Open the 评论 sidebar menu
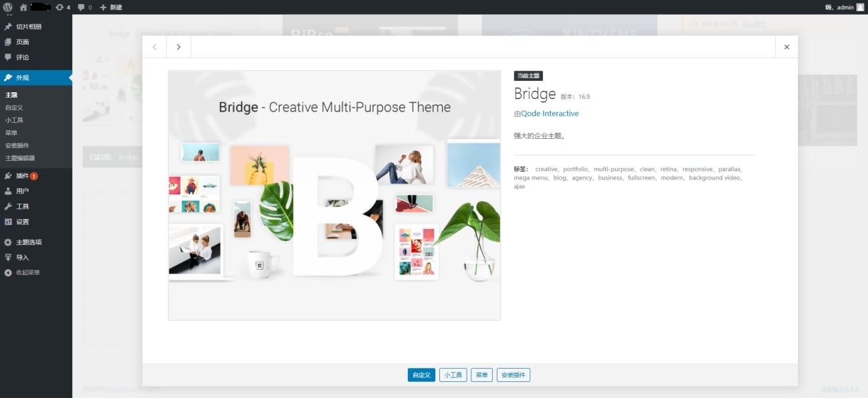 pyautogui.click(x=36, y=57)
